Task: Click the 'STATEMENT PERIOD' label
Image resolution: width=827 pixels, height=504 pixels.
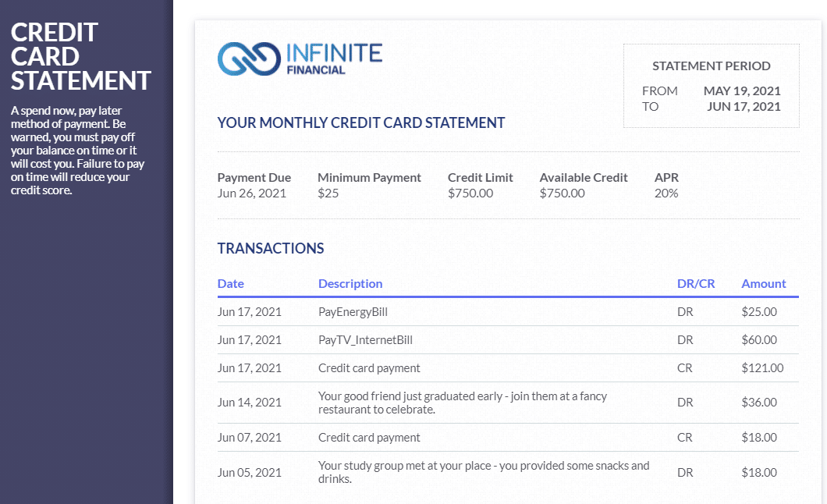Action: coord(711,66)
